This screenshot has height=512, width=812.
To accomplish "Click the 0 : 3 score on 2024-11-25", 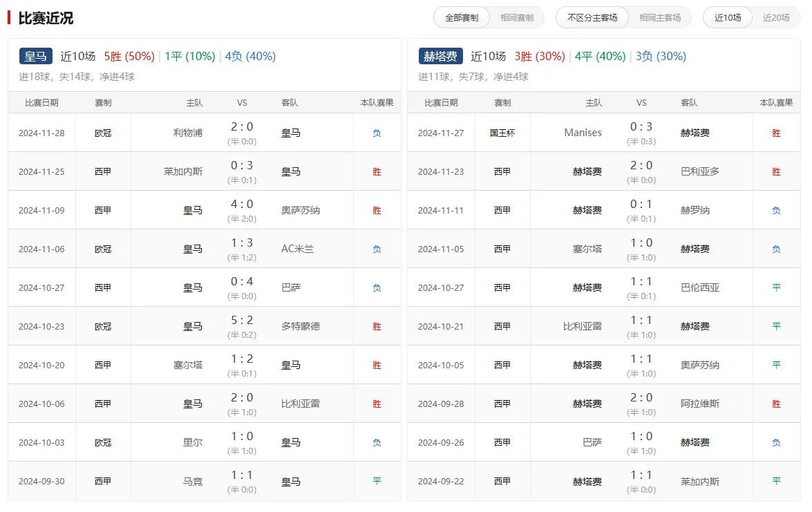I will [242, 165].
